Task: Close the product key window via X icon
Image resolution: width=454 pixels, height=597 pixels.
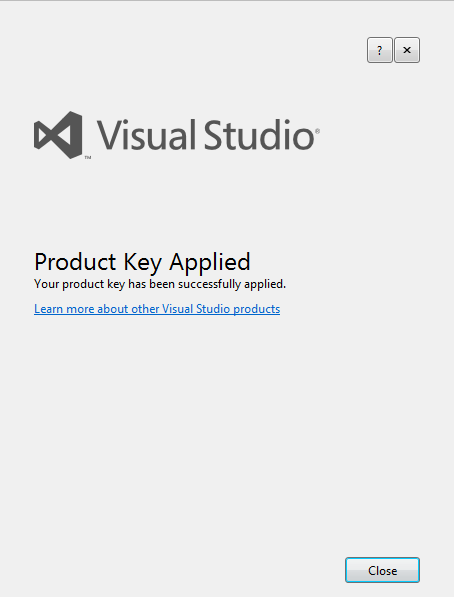Action: [407, 50]
